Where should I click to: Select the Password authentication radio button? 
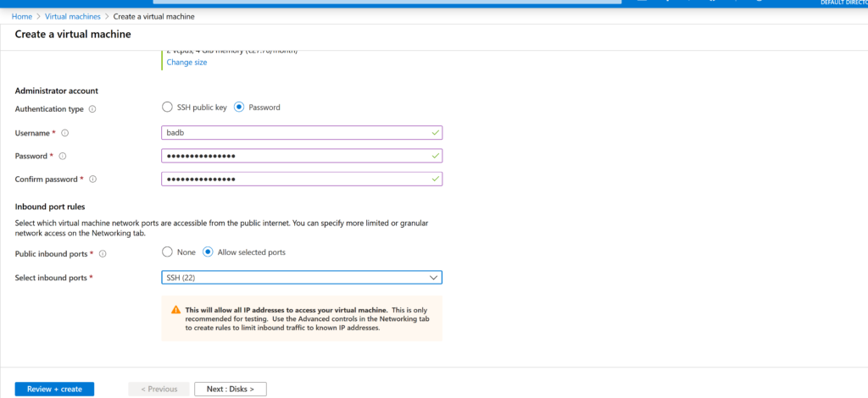click(239, 108)
